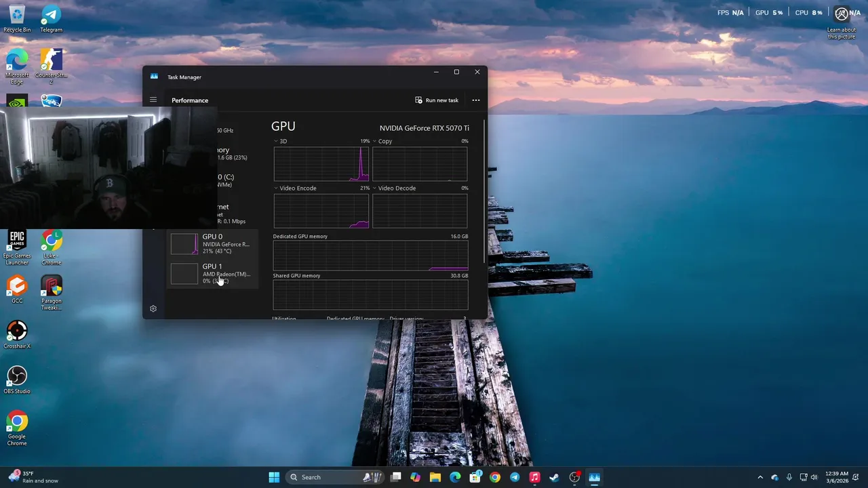Viewport: 868px width, 488px height.
Task: Expand the system tray hidden icons chevron
Action: click(x=760, y=477)
